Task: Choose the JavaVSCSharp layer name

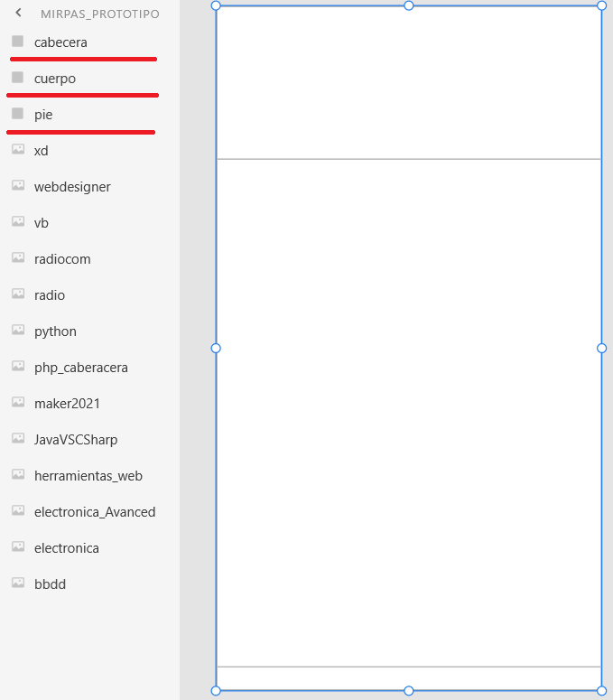Action: [x=76, y=440]
